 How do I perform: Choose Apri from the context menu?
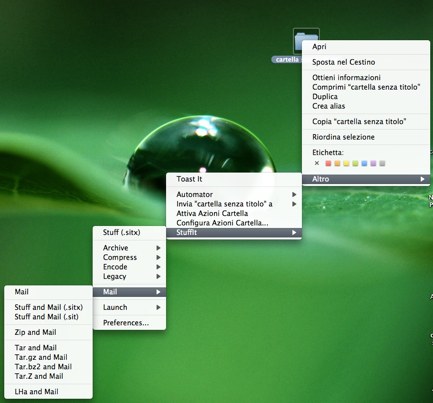[x=366, y=47]
